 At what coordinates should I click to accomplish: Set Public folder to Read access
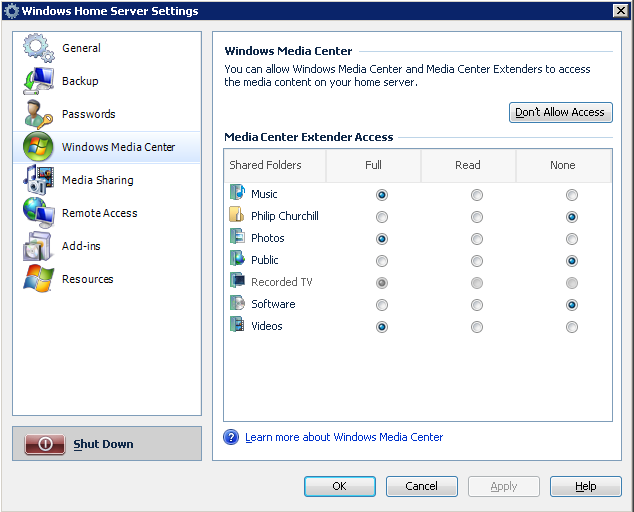pos(477,261)
